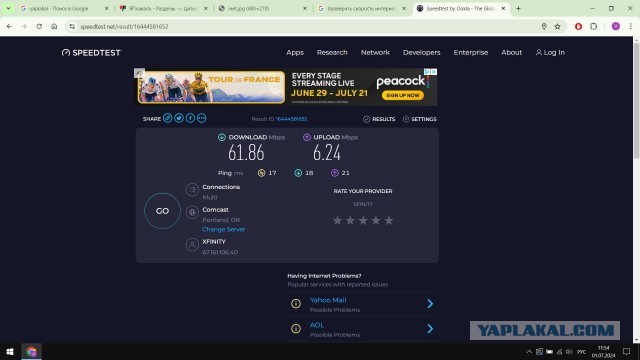Open the About menu item
640x360 pixels.
point(511,53)
